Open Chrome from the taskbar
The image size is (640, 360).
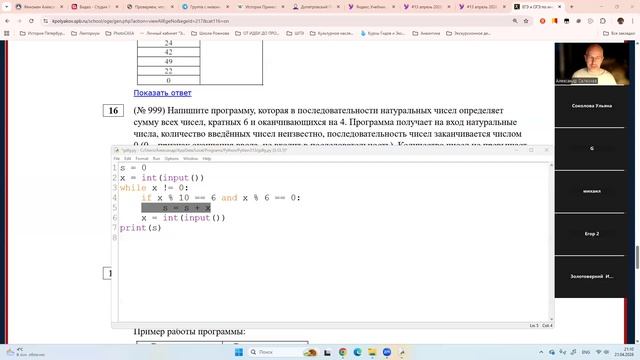click(x=342, y=352)
